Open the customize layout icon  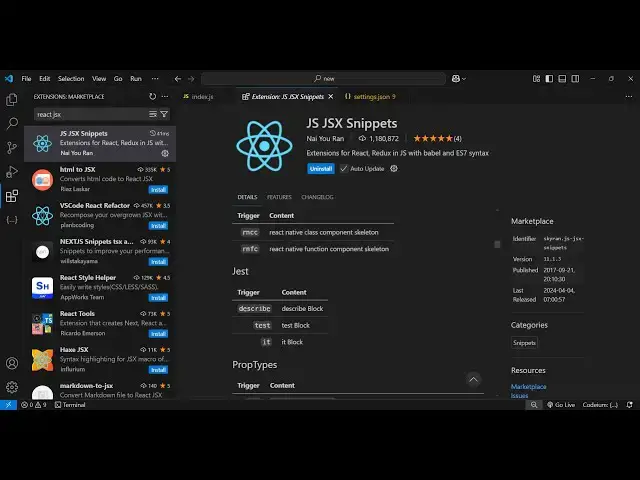(x=536, y=79)
